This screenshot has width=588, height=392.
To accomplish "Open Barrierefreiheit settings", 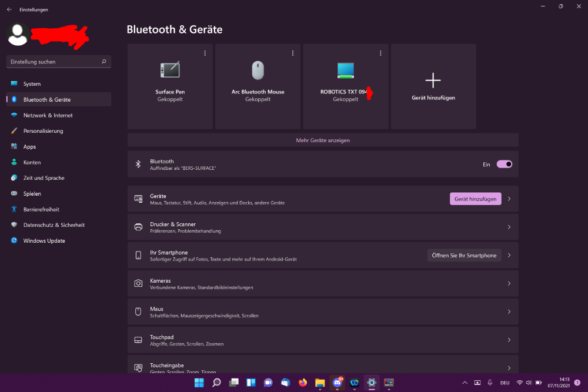I will pyautogui.click(x=59, y=209).
